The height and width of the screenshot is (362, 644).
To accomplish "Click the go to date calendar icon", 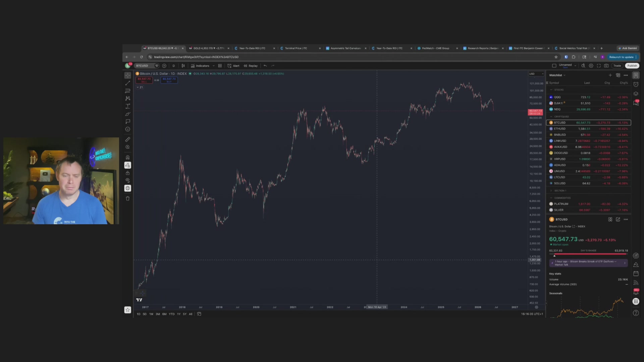I will click(199, 314).
